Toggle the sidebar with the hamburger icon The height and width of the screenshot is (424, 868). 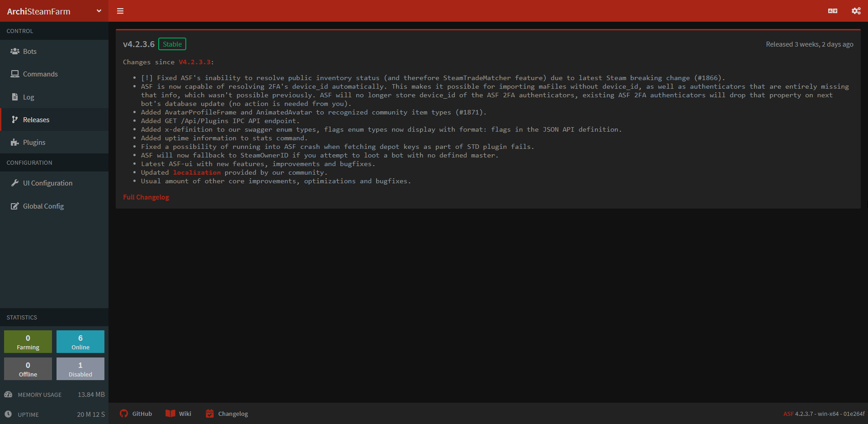(x=120, y=10)
